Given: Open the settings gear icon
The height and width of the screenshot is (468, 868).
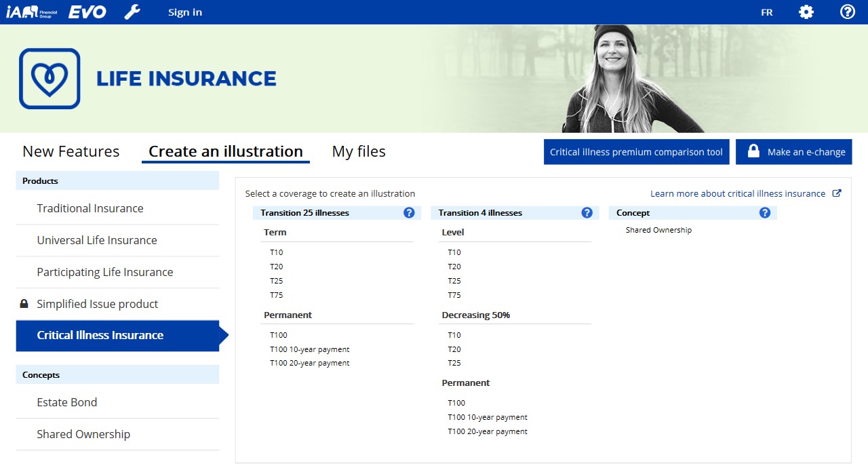Looking at the screenshot, I should click(806, 12).
